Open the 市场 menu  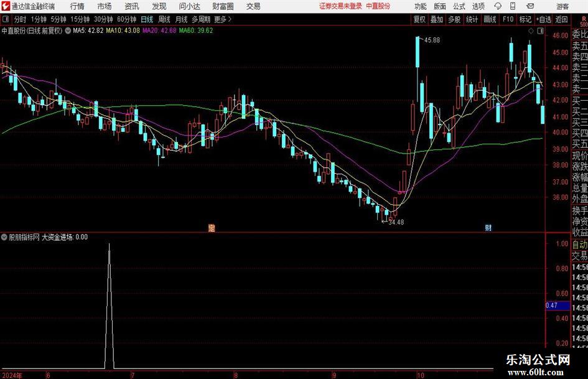(105, 6)
